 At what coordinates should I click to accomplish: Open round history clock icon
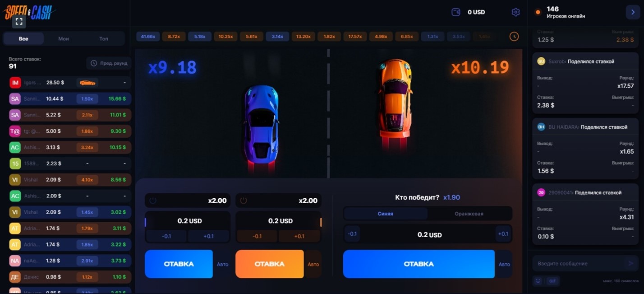514,37
